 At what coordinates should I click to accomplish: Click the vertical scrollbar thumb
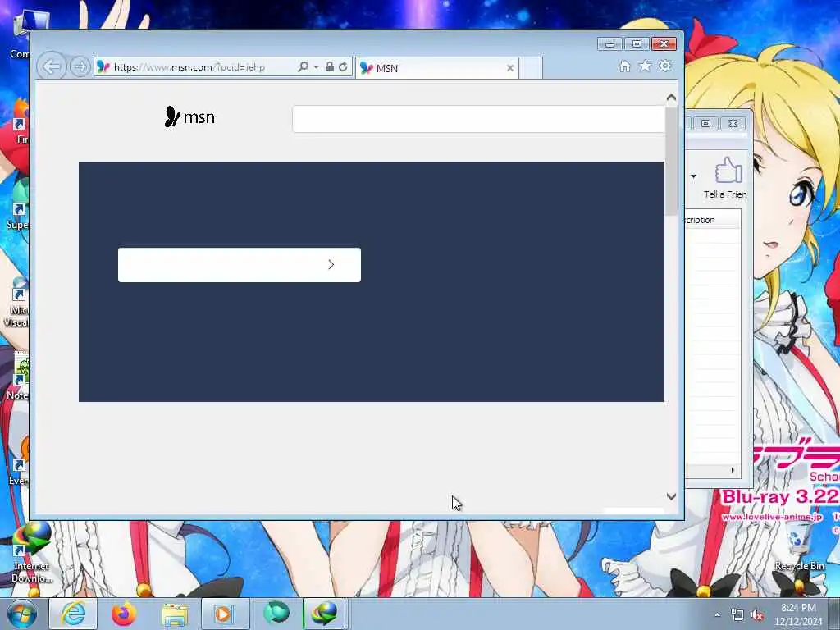click(x=671, y=161)
